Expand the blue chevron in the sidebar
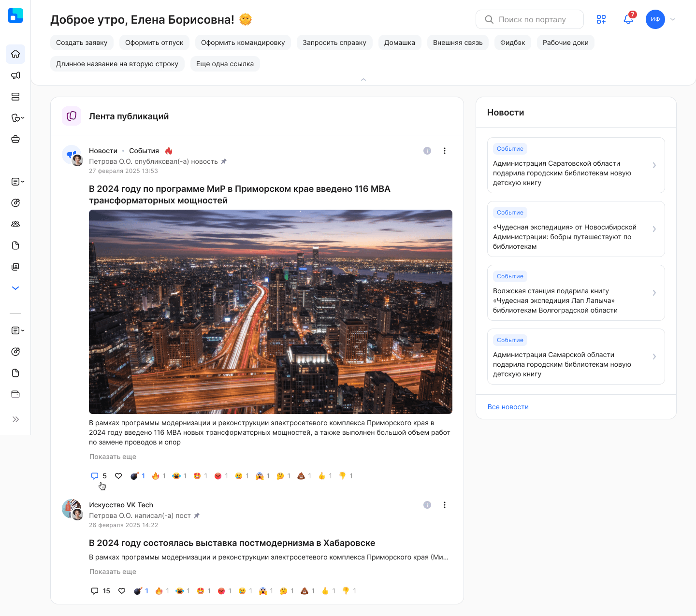The image size is (696, 616). tap(15, 287)
